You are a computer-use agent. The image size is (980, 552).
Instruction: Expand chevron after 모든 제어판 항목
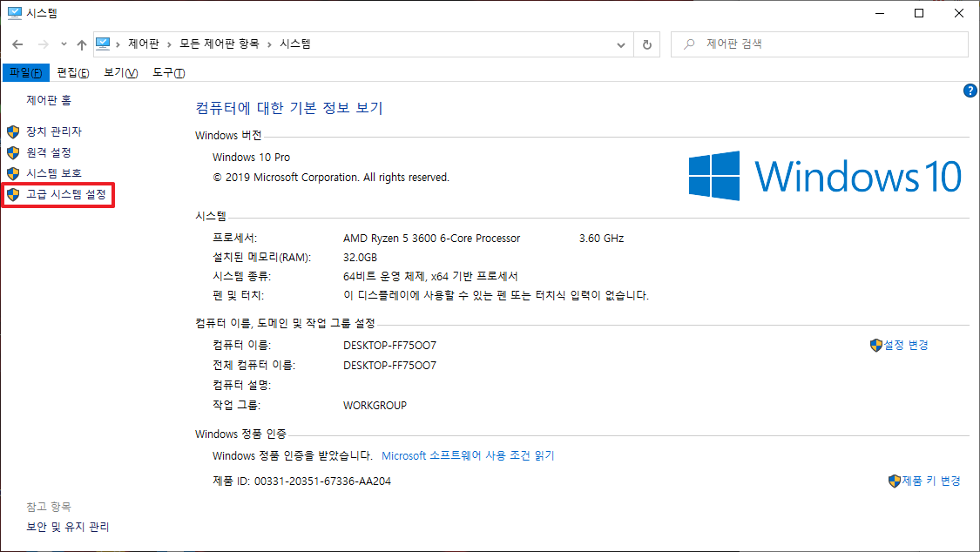[x=269, y=44]
